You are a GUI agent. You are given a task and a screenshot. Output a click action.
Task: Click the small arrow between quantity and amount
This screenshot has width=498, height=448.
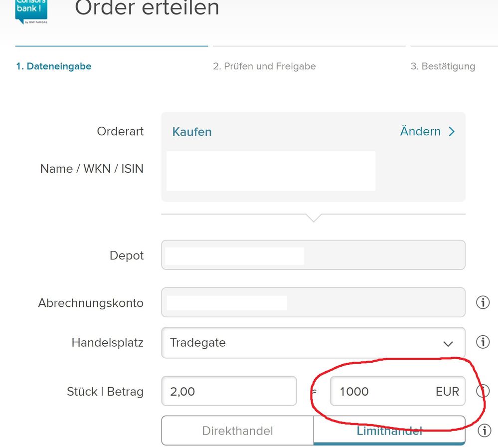(314, 392)
